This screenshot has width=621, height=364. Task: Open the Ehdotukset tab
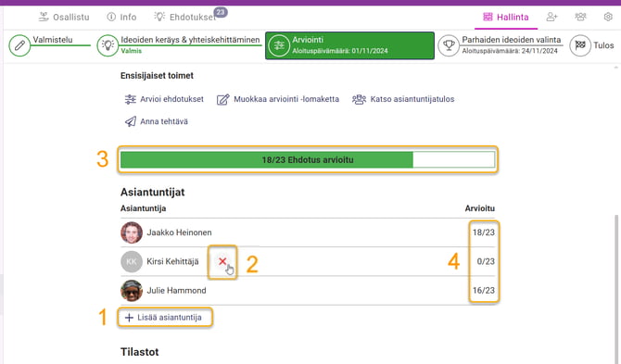(185, 17)
